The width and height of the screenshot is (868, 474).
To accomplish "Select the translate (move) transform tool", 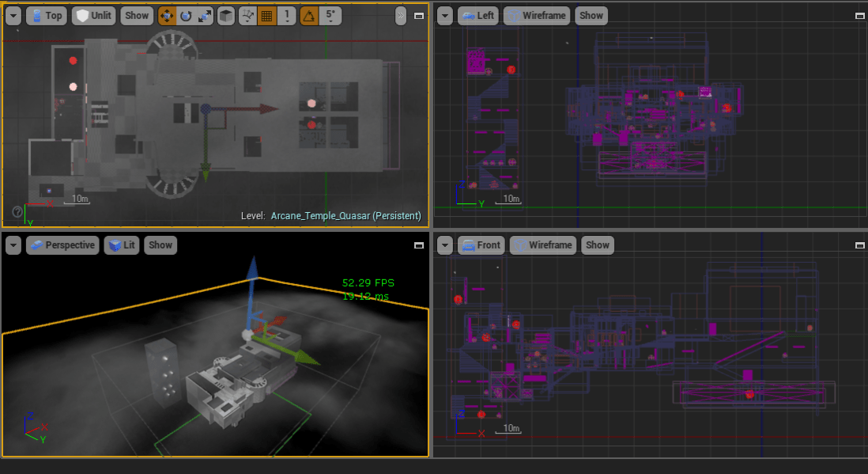I will pos(167,15).
